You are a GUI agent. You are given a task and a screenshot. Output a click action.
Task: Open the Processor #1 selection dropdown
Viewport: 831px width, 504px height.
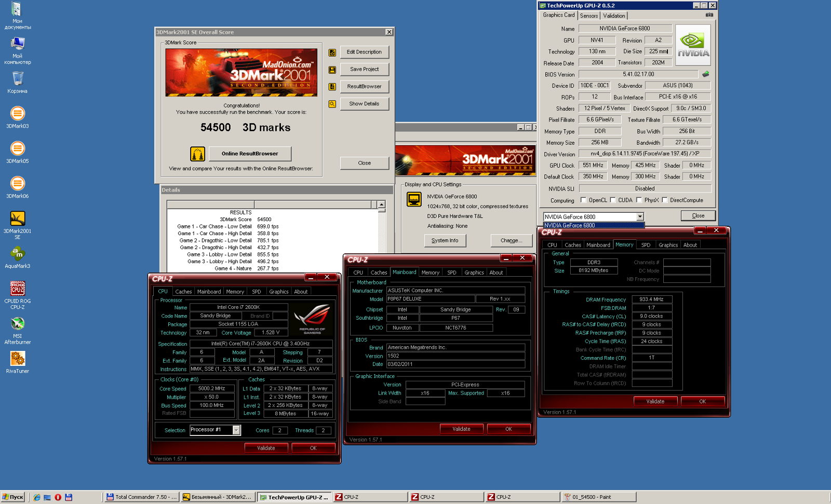[236, 430]
